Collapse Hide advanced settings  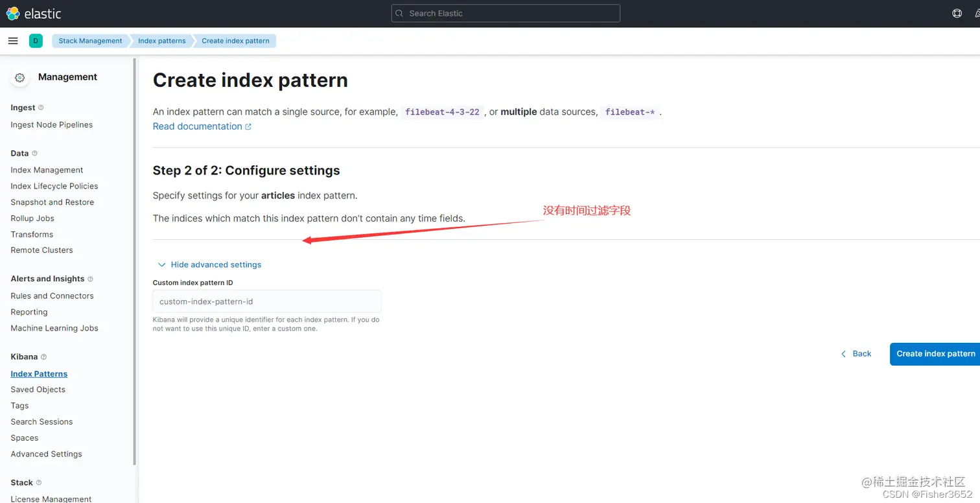209,264
